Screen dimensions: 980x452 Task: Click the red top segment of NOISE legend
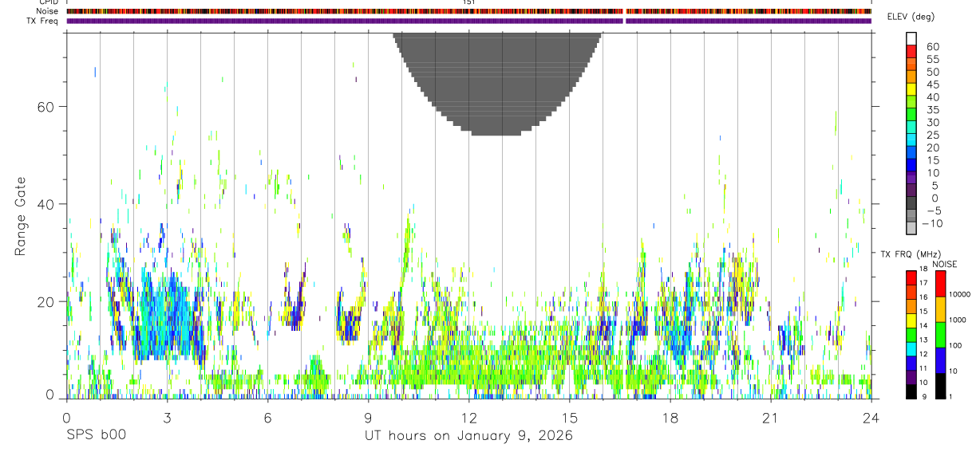click(x=939, y=284)
